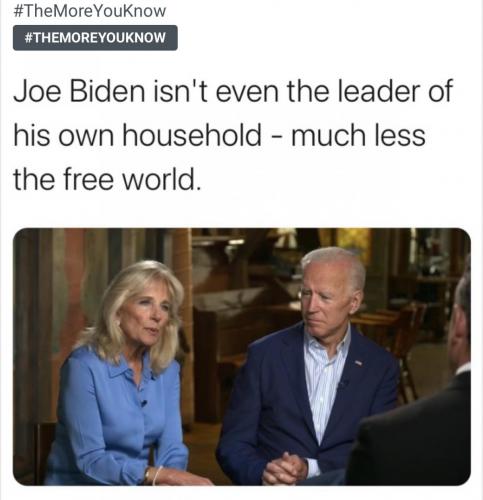This screenshot has width=483, height=500.
Task: Click the word "household" in the post
Action: (192, 135)
